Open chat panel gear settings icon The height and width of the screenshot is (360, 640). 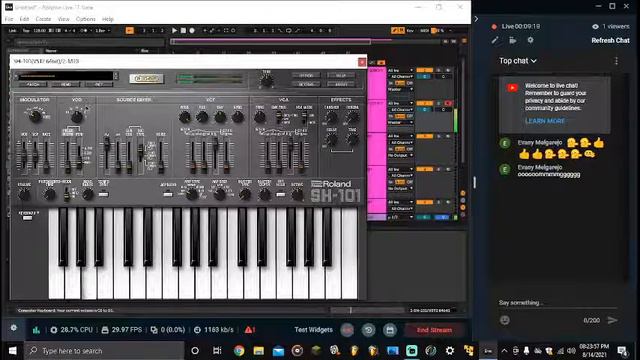[530, 40]
